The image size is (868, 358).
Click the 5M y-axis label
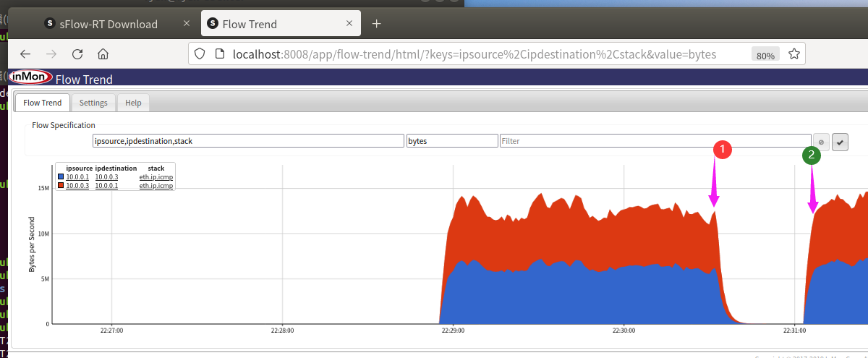(44, 279)
